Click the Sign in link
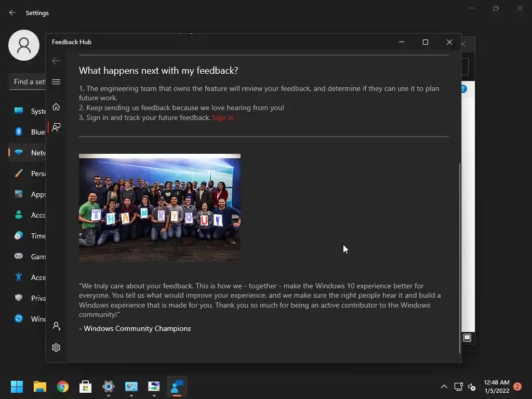This screenshot has height=399, width=532. point(222,117)
